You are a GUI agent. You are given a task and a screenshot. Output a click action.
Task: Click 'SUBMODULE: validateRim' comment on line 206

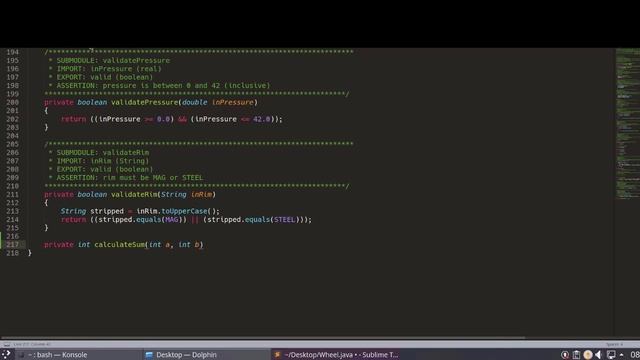coord(103,152)
